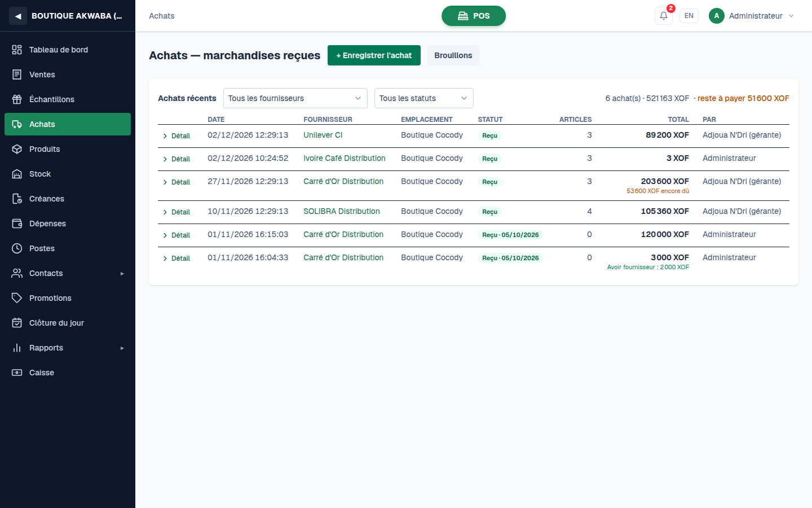Screen dimensions: 812x508
Task: Open notifications bell with 2 alerts
Action: click(x=664, y=16)
